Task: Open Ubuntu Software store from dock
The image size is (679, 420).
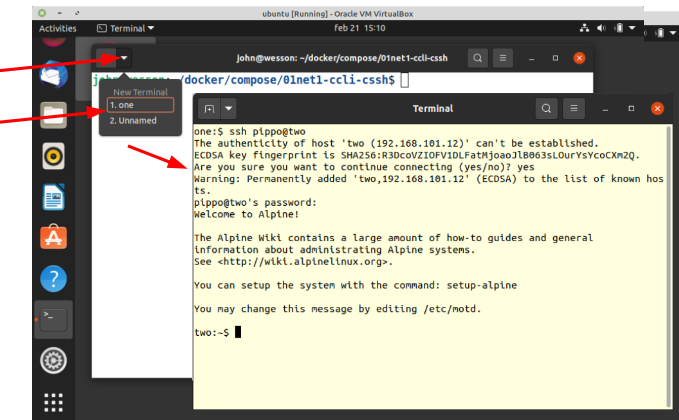Action: pyautogui.click(x=53, y=238)
